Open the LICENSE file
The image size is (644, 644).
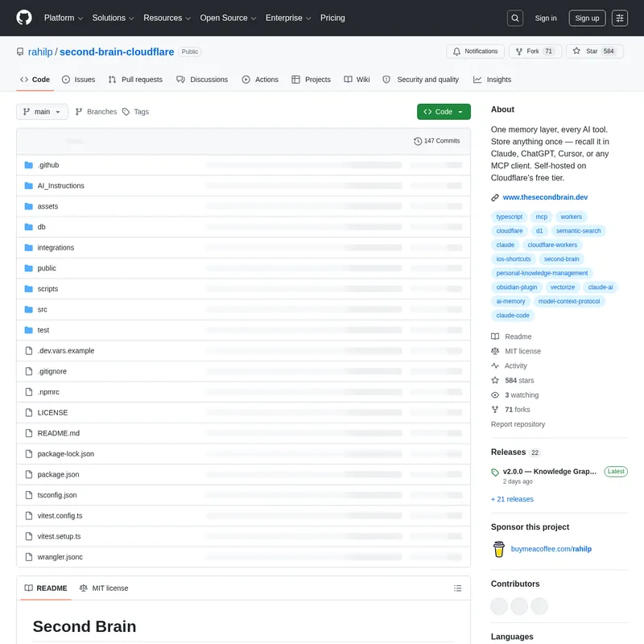point(52,412)
